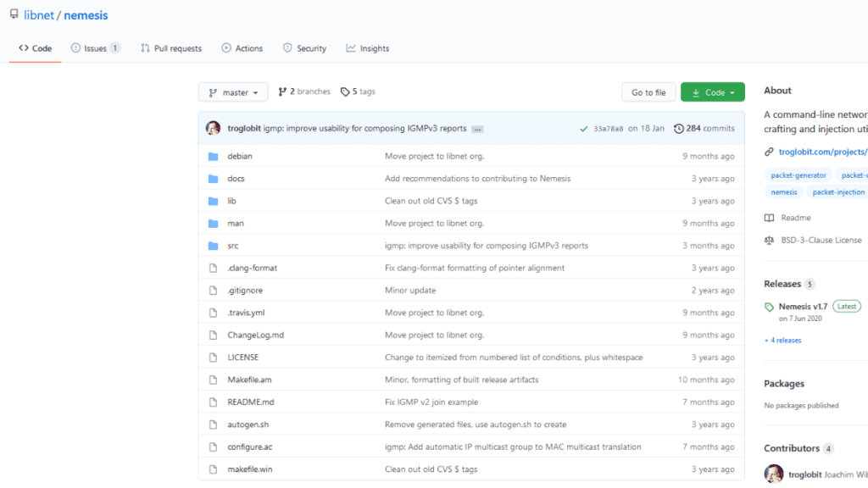Go to the Actions tab
The width and height of the screenshot is (868, 488).
pos(242,48)
